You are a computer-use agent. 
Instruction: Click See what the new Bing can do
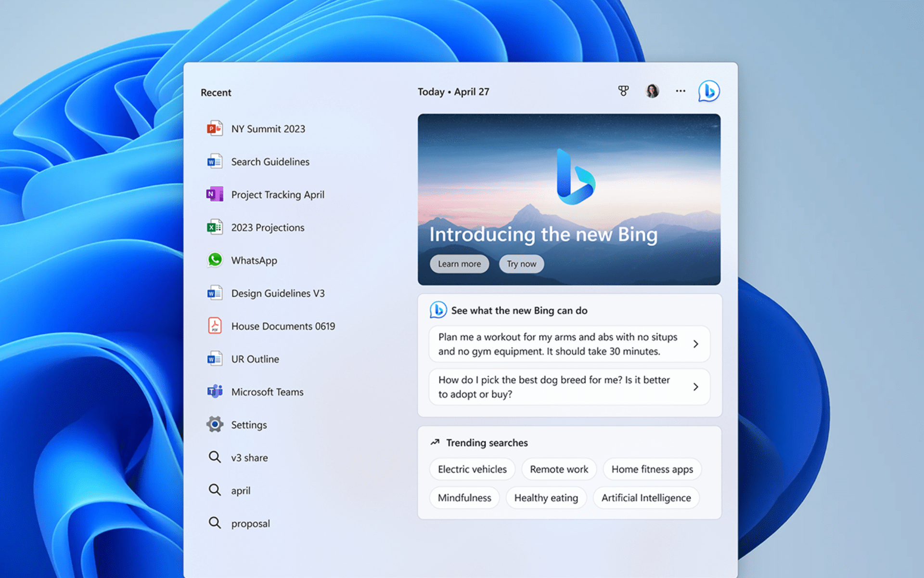point(519,310)
